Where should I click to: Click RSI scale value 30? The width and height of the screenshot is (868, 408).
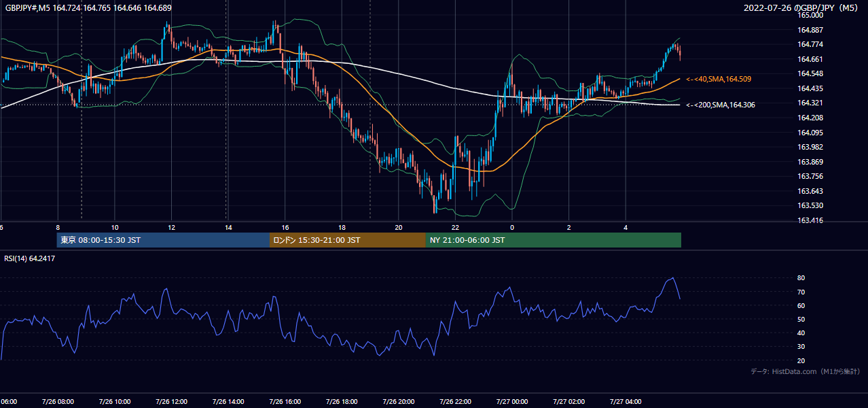coord(801,347)
